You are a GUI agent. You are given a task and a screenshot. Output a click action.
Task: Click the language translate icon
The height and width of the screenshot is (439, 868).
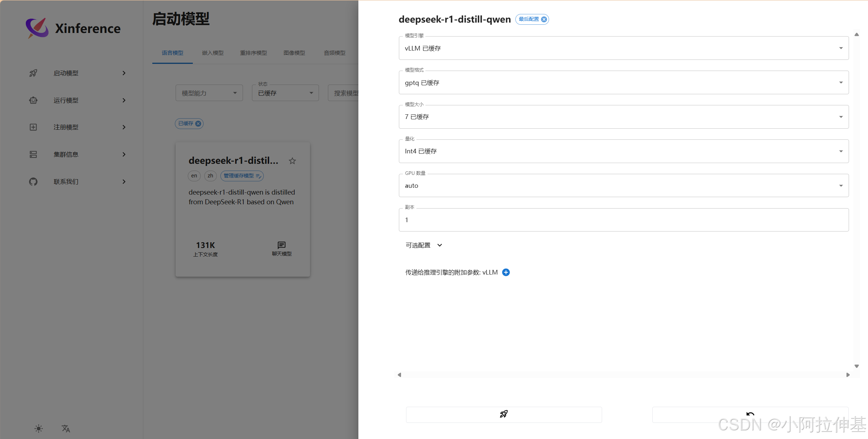(x=66, y=429)
